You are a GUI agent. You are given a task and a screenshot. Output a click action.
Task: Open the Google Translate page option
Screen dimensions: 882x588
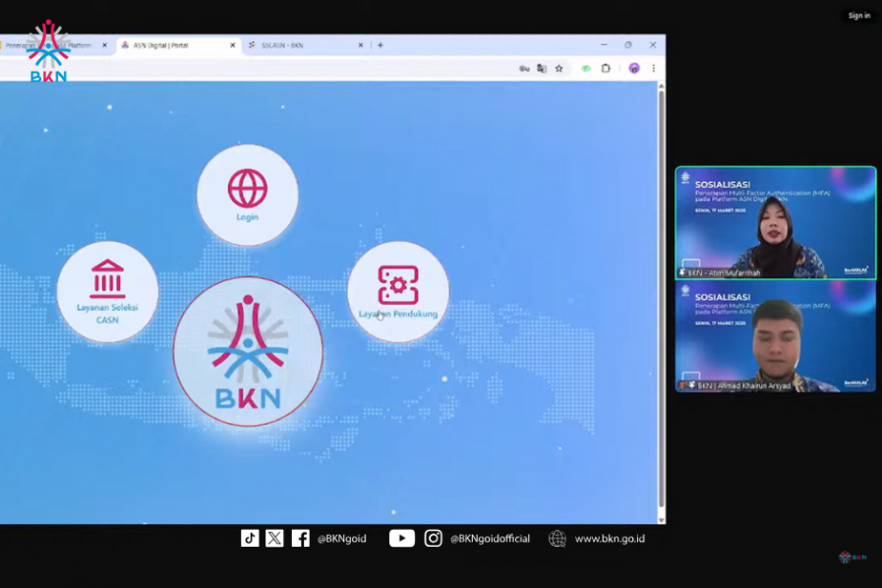542,68
